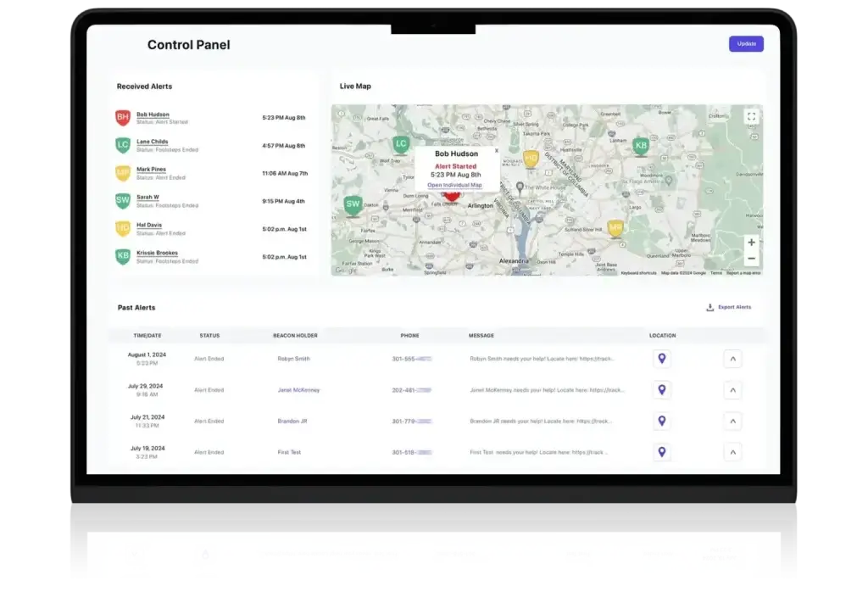The height and width of the screenshot is (603, 868).
Task: Click Robyn Smith needs your help message
Action: pos(542,359)
